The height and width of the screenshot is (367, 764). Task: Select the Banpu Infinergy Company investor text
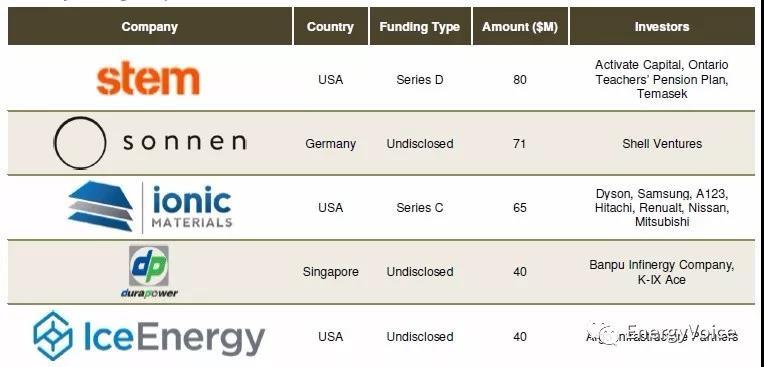(662, 265)
